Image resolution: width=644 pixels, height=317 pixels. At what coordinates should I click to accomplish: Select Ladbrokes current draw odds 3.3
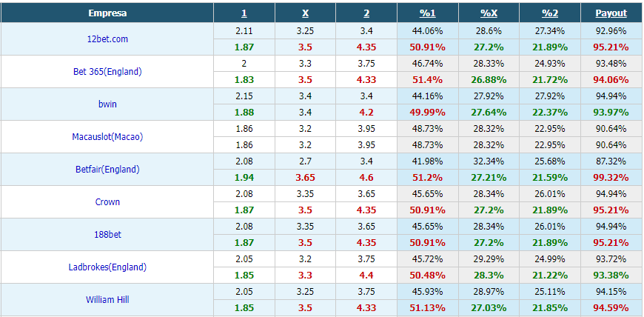(x=305, y=275)
